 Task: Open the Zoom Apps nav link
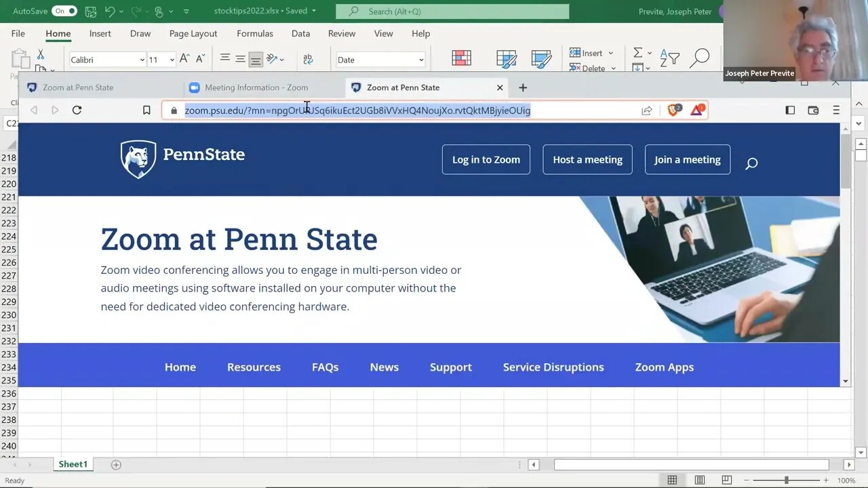coord(665,367)
